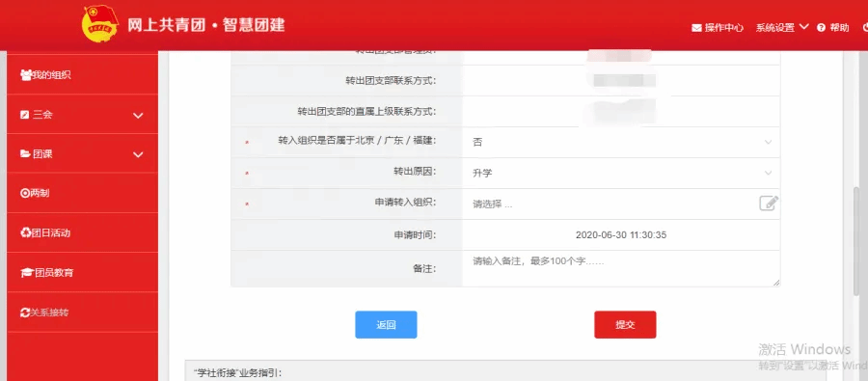This screenshot has height=381, width=868.
Task: Click edit icon beside 申请转入组织 field
Action: coord(769,204)
